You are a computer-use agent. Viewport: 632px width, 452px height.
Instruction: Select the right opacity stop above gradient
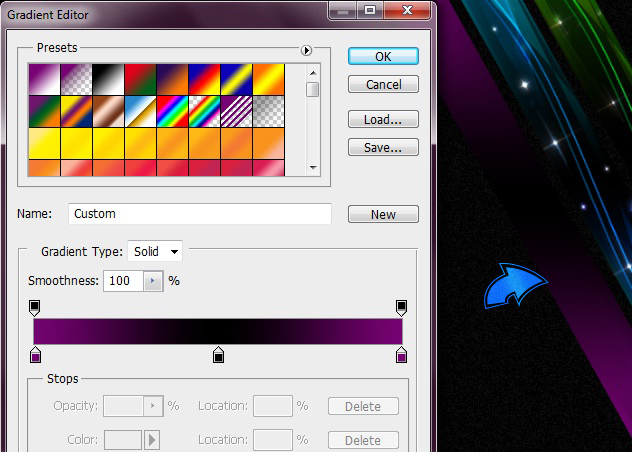pos(401,307)
